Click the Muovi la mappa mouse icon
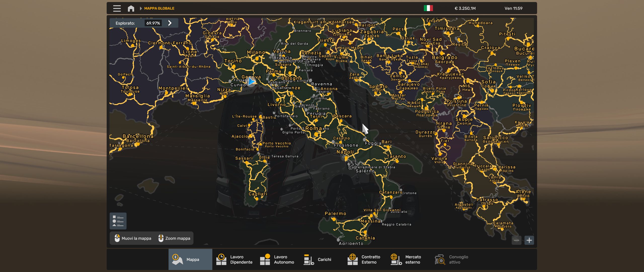644x272 pixels. [117, 238]
